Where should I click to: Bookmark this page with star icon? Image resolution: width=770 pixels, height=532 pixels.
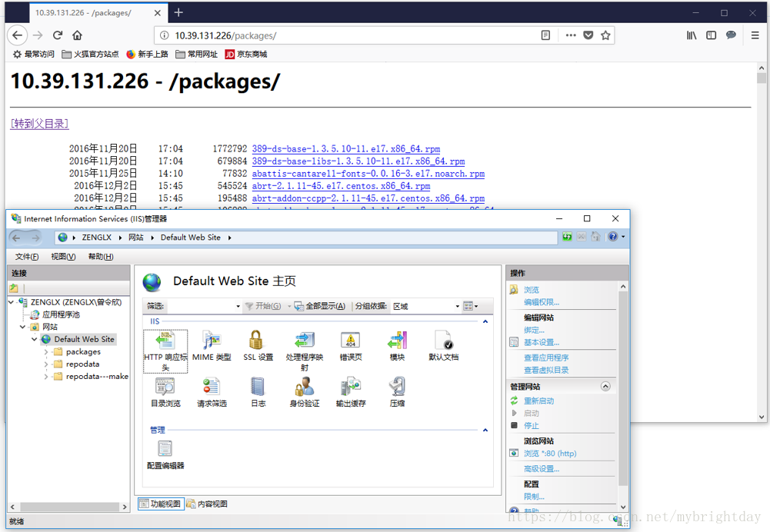(x=605, y=35)
